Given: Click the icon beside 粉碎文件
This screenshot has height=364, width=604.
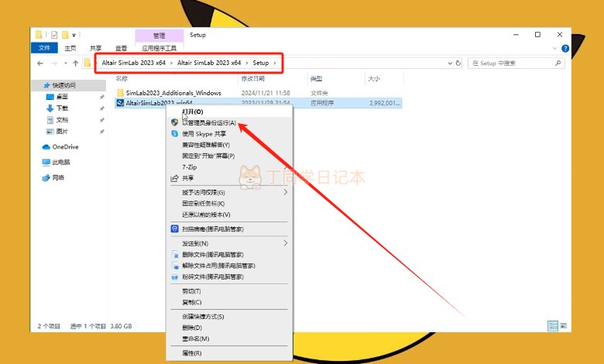Looking at the screenshot, I should pos(175,277).
